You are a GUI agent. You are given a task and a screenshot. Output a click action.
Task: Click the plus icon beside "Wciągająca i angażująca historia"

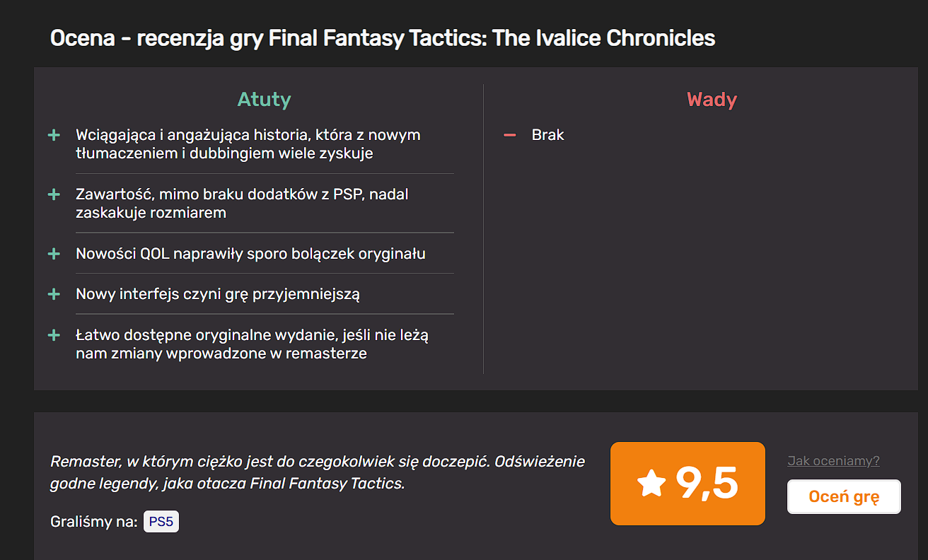pos(54,135)
